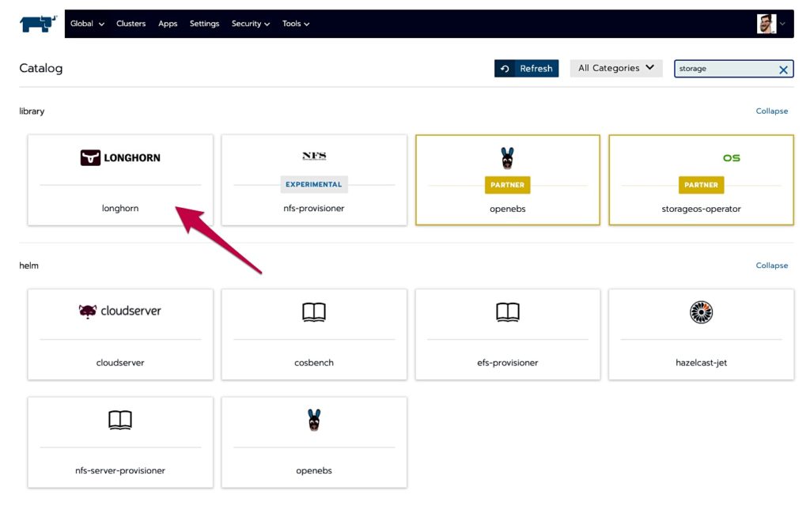810x532 pixels.
Task: Open the efs-provisioner chart name
Action: point(507,362)
